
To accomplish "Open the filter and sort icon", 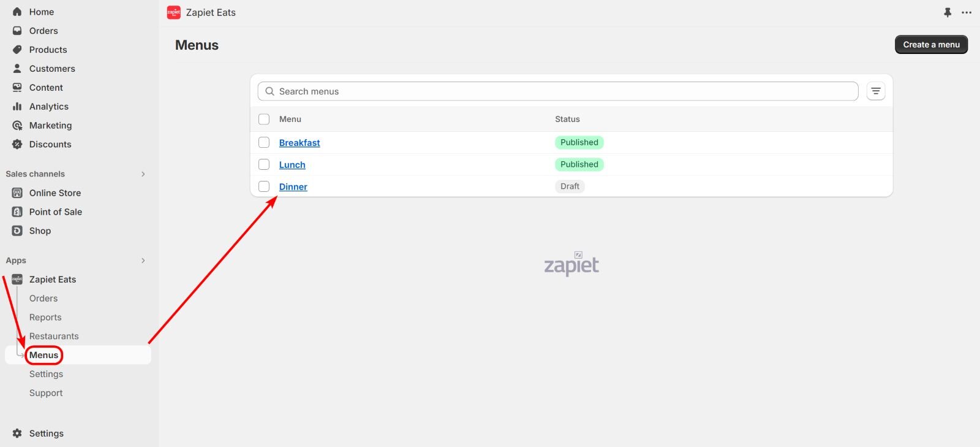I will tap(876, 91).
